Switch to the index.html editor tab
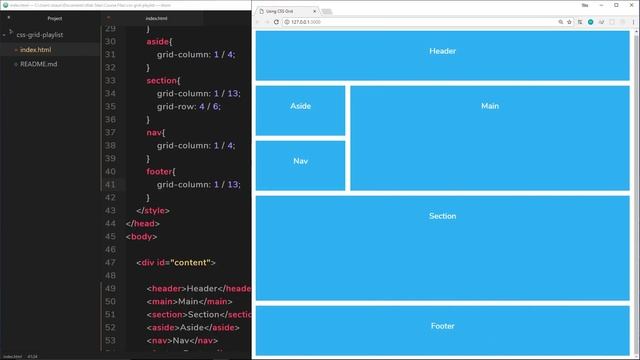 156,18
